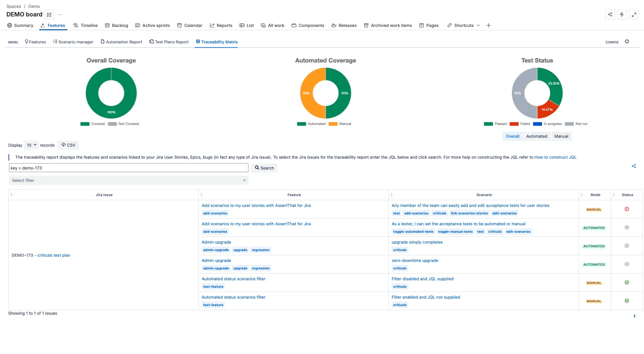Click not-run status icon for upgrade simply completes
Image resolution: width=644 pixels, height=354 pixels.
click(x=627, y=246)
